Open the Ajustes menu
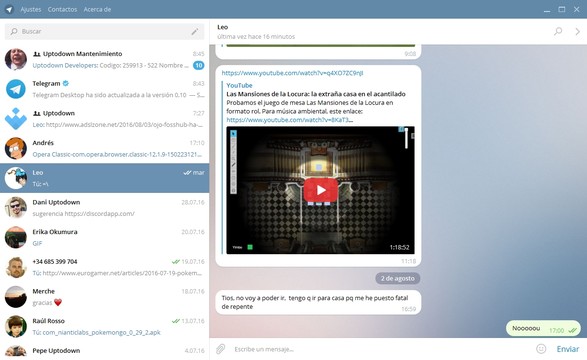 (31, 9)
